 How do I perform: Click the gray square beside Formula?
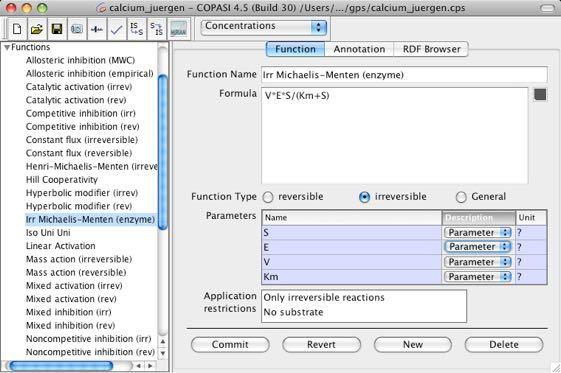tap(540, 94)
